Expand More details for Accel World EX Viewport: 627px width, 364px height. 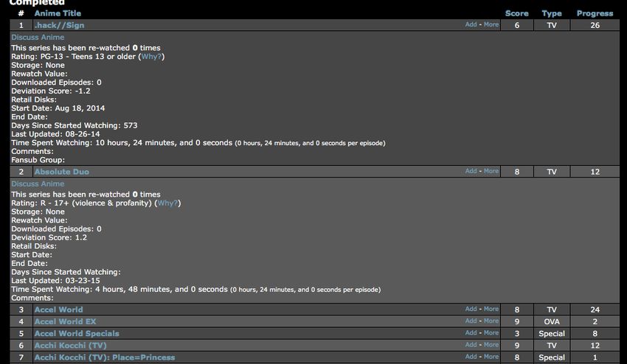(491, 321)
